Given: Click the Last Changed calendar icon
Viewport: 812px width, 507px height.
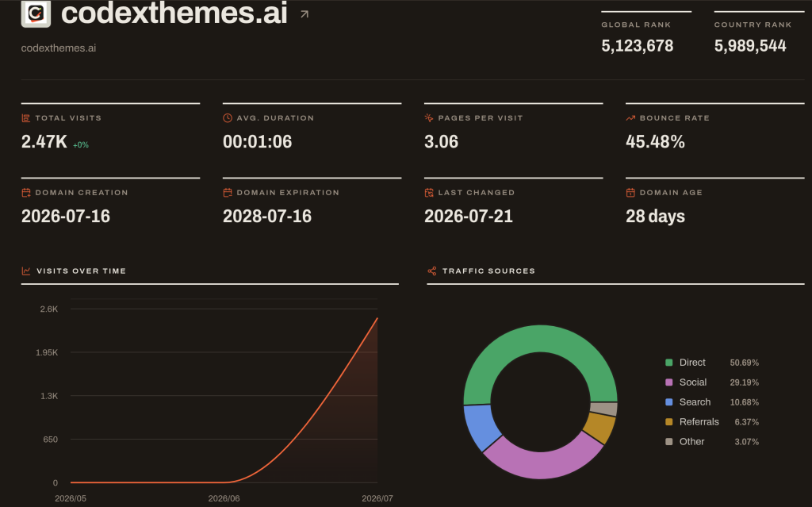Looking at the screenshot, I should coord(429,193).
